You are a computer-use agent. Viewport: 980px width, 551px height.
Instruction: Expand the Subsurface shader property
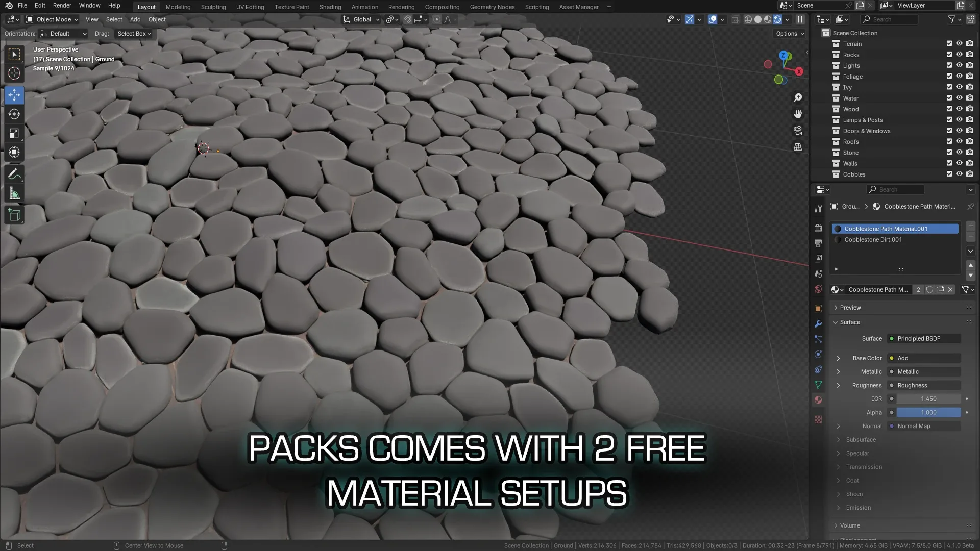(x=838, y=439)
